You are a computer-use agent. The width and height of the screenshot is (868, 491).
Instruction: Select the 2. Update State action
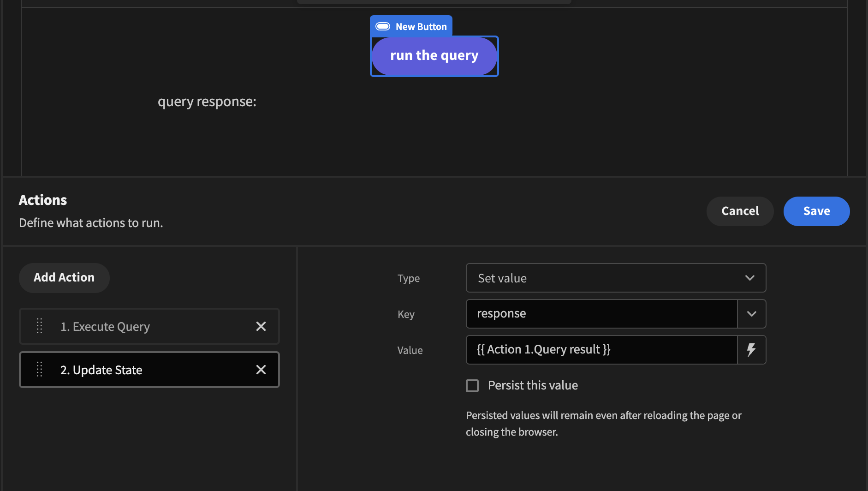point(138,369)
